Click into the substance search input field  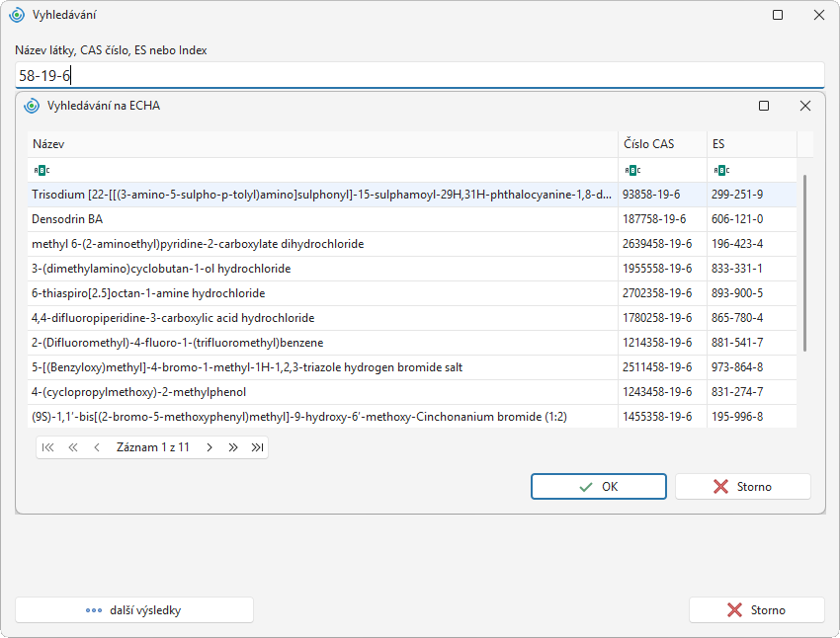419,75
